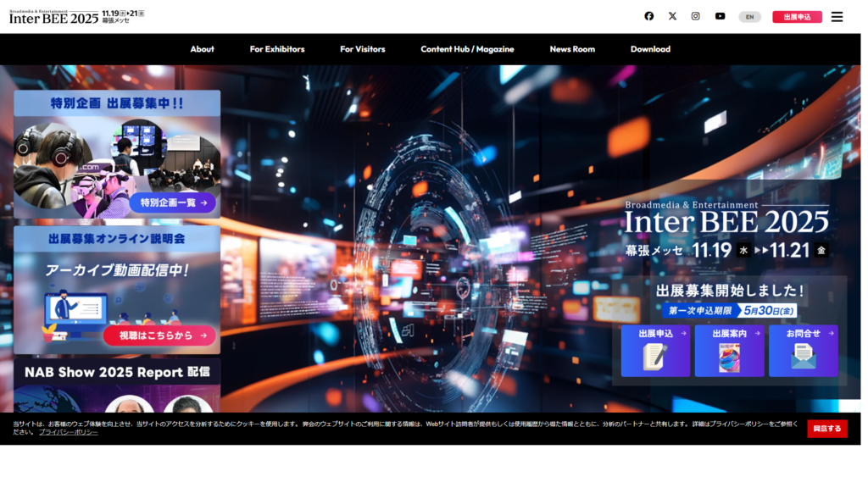
Task: Click the 出展申込 tile with notepad icon
Action: click(655, 351)
